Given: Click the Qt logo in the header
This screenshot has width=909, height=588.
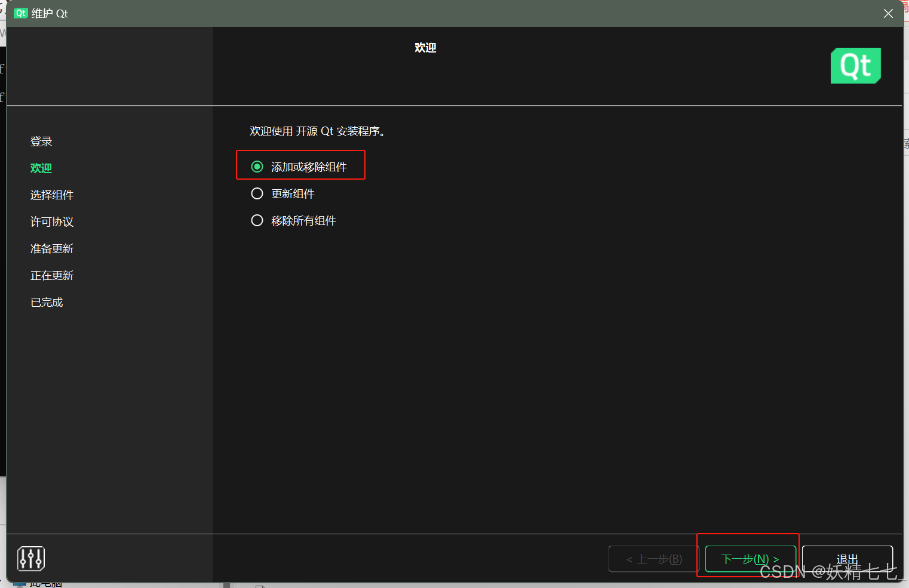Looking at the screenshot, I should click(x=855, y=66).
